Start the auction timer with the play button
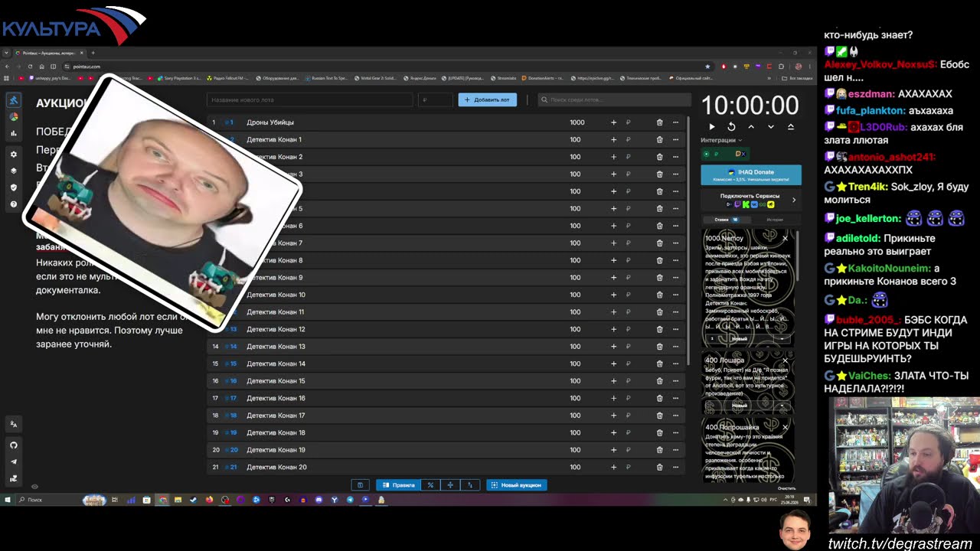 click(712, 127)
